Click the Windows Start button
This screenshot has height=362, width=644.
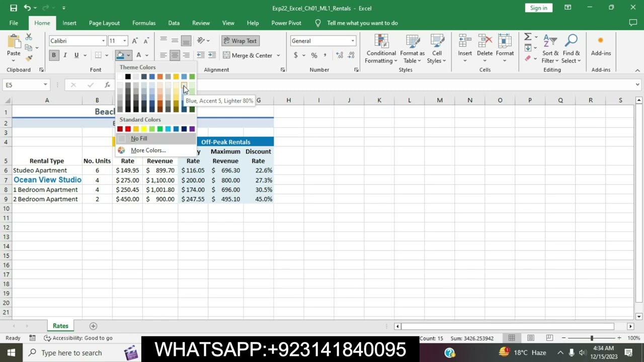click(x=11, y=353)
